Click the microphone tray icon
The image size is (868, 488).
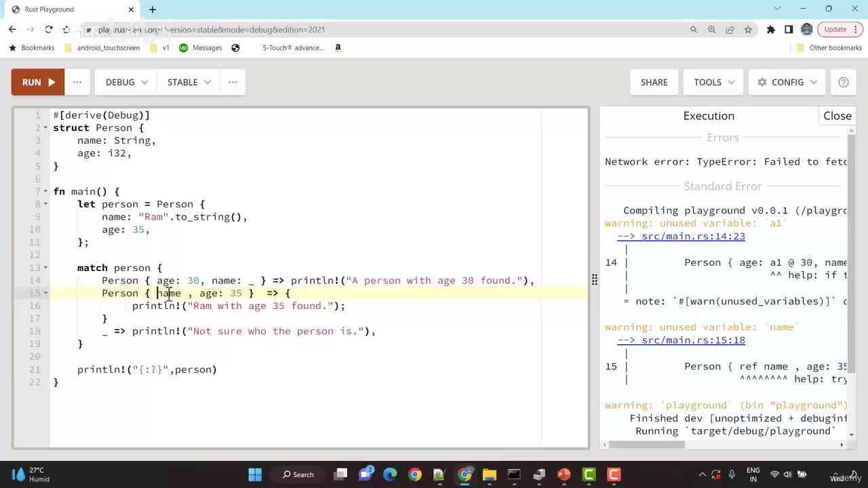[x=732, y=474]
